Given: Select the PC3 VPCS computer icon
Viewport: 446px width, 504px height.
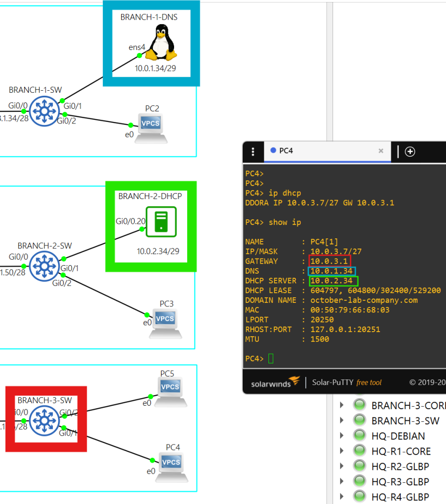Looking at the screenshot, I should pyautogui.click(x=165, y=323).
